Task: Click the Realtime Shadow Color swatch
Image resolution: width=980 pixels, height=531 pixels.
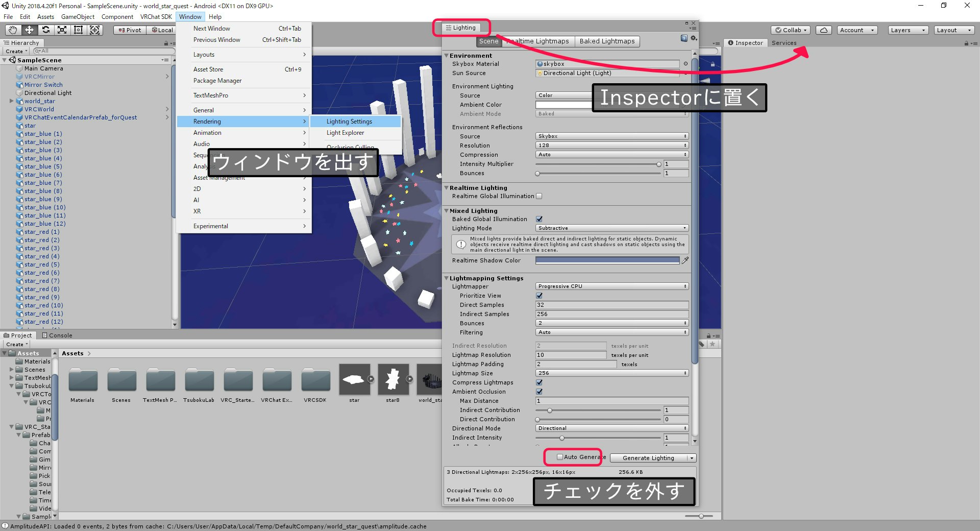Action: tap(607, 260)
